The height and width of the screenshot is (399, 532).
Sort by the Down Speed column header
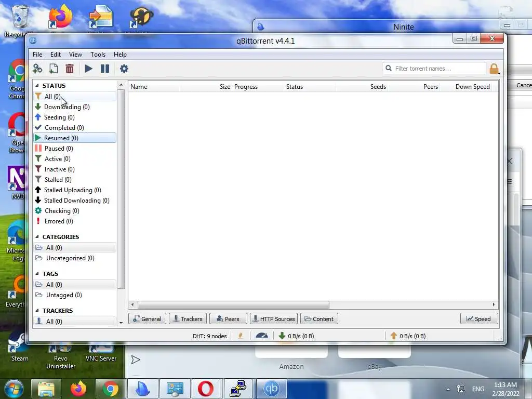[x=466, y=87]
